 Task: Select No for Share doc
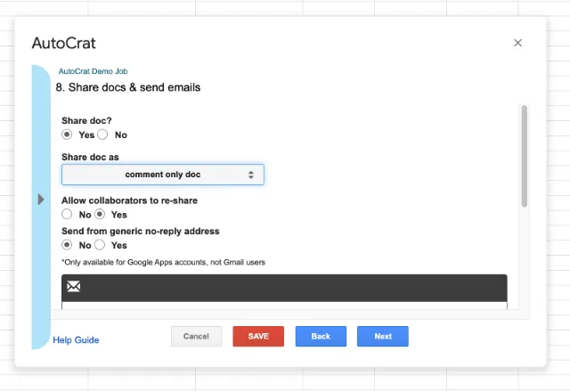click(102, 135)
